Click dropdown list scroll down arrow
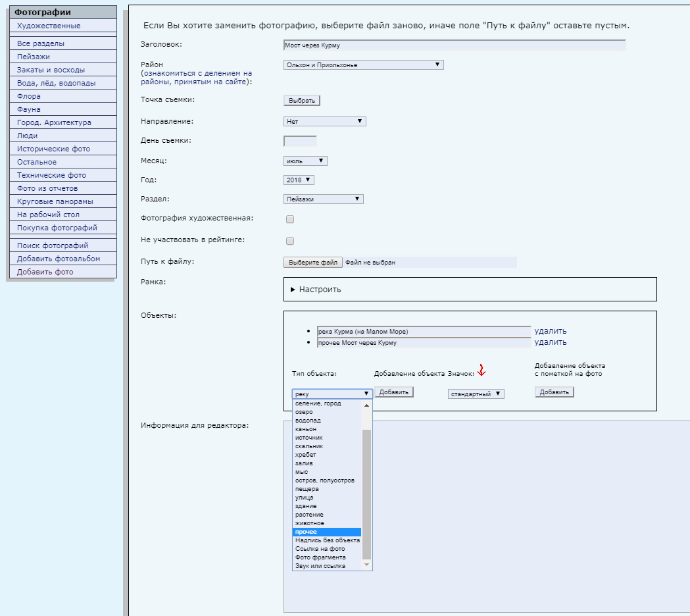Image resolution: width=690 pixels, height=616 pixels. [366, 565]
